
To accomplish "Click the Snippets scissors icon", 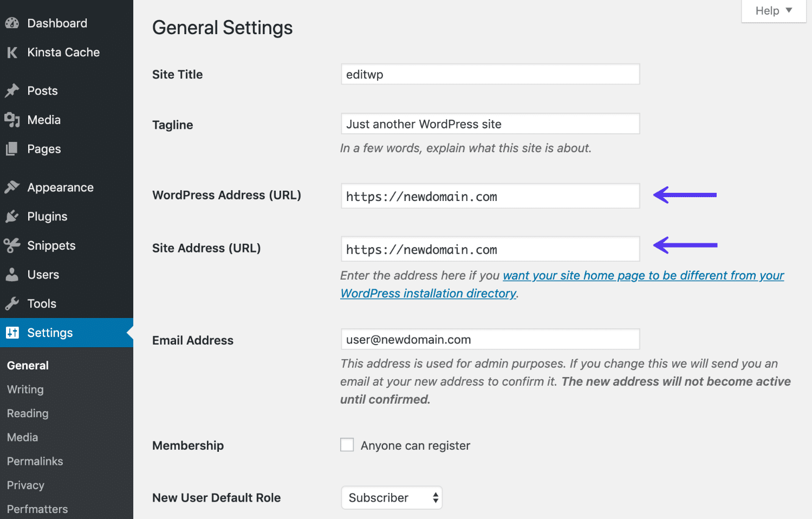I will pos(12,245).
